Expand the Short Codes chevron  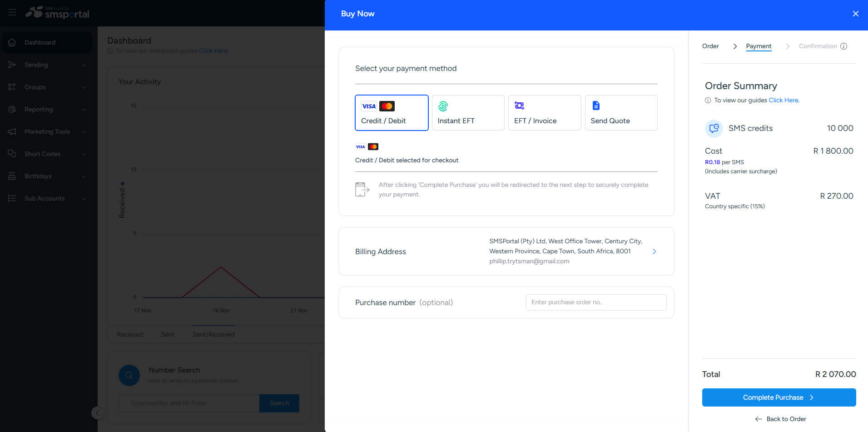click(84, 154)
